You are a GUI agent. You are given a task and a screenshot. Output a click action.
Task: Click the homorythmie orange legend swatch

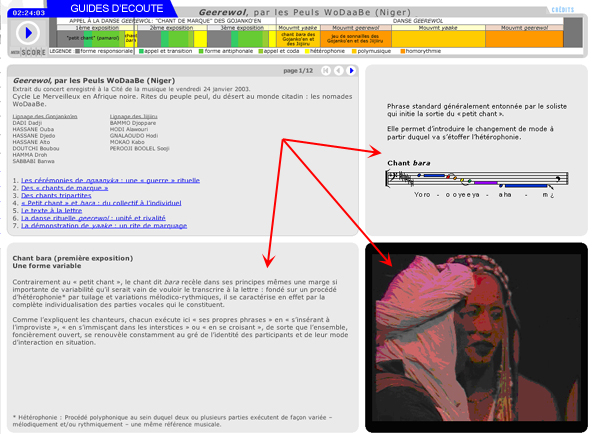403,51
